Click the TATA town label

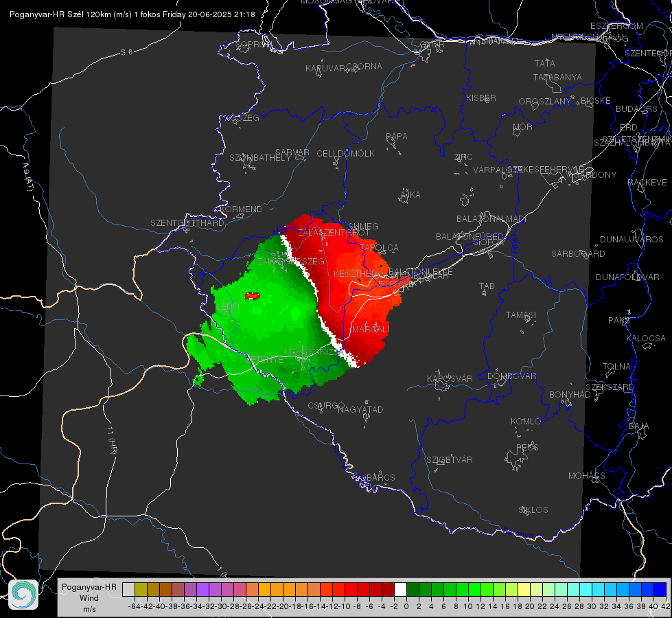click(x=545, y=63)
